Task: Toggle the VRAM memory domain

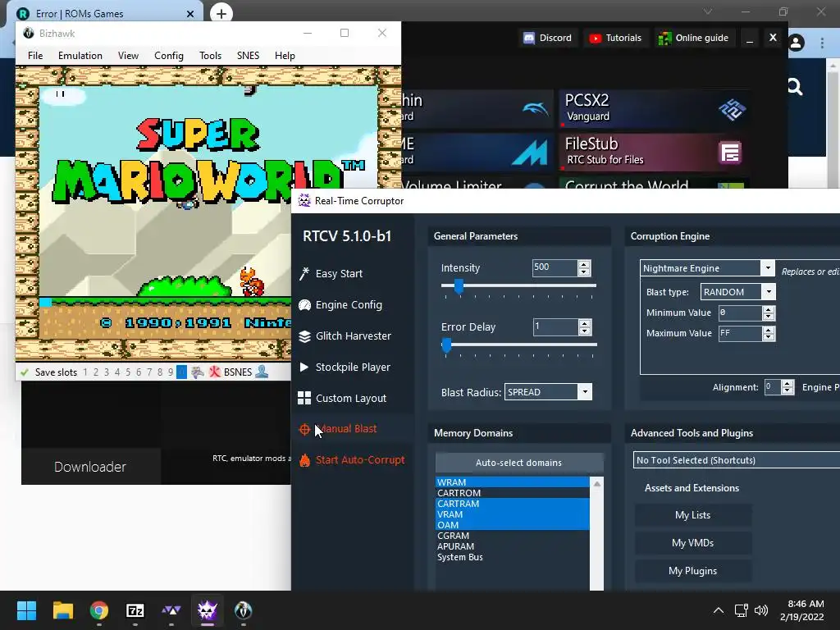Action: coord(512,514)
